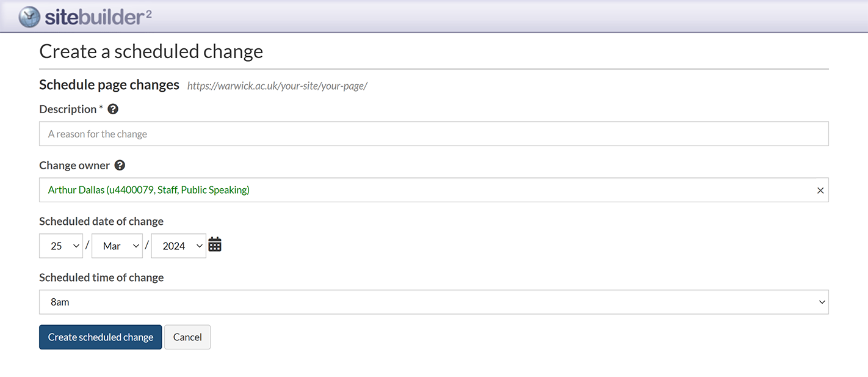Click the Create a scheduled change heading
This screenshot has width=868, height=377.
tap(151, 51)
